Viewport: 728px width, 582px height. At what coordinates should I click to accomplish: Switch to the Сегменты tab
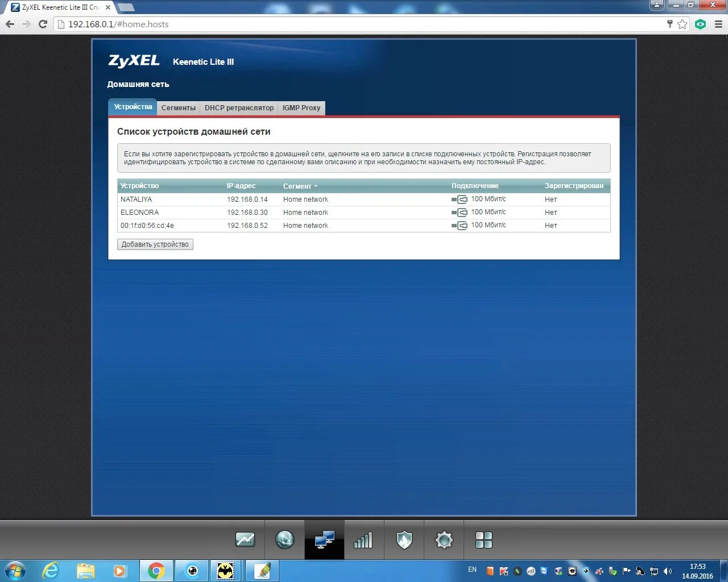tap(178, 108)
